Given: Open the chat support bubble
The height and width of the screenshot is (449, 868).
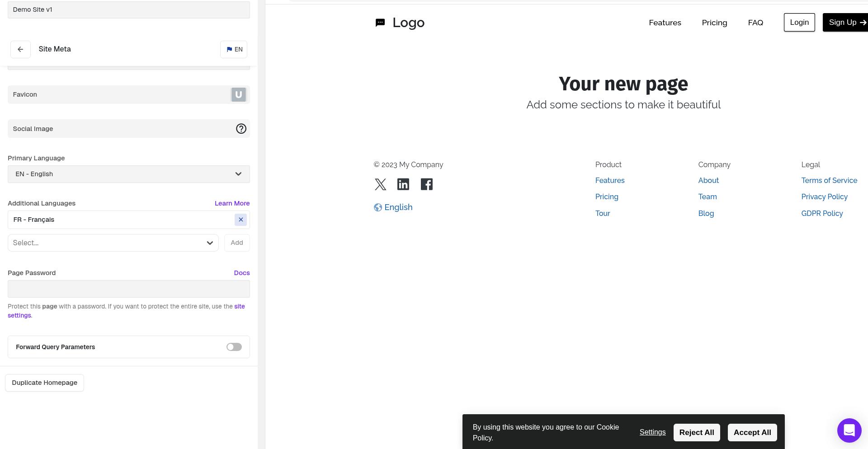Looking at the screenshot, I should point(849,430).
